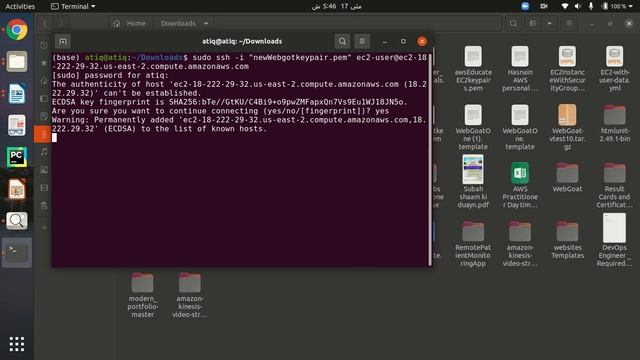Select EC2-with-user-data.yml file

coord(615,69)
